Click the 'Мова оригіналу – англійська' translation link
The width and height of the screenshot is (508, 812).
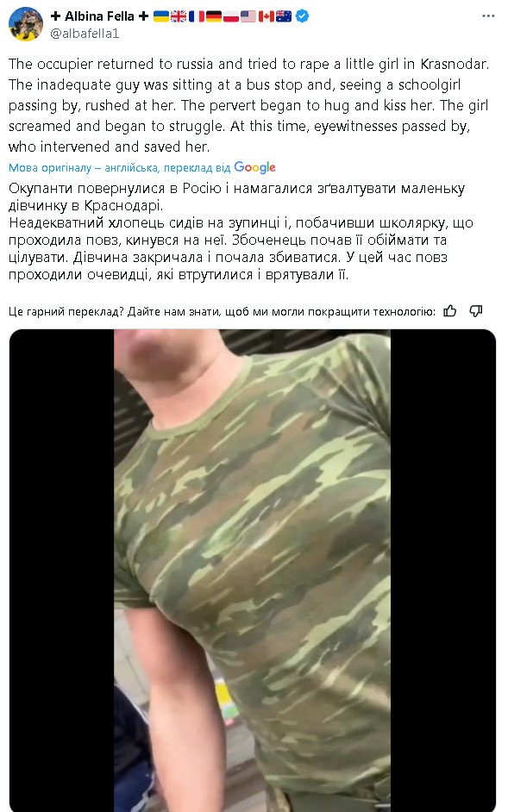pyautogui.click(x=83, y=168)
